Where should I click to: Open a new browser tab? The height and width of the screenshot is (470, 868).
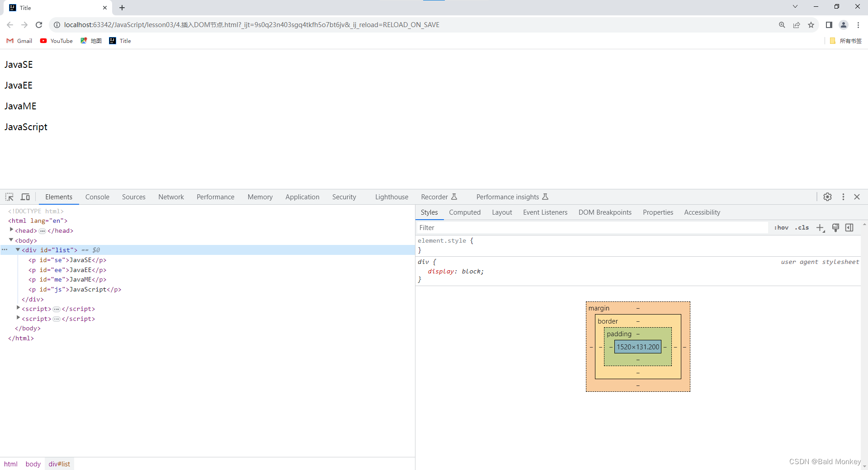[x=122, y=8]
